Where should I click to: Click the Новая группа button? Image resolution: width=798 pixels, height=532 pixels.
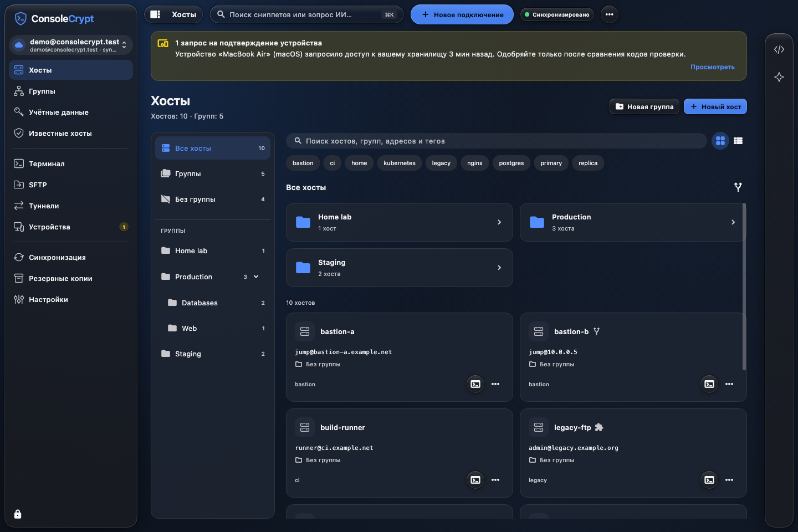pos(644,106)
